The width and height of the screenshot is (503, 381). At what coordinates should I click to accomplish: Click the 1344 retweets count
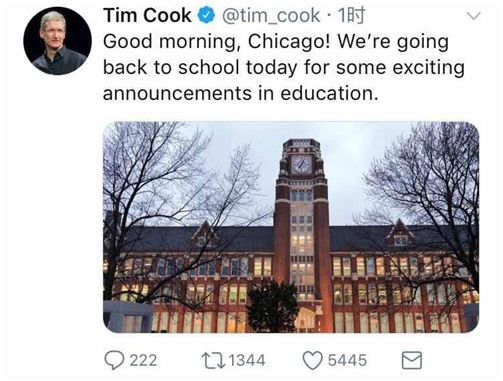pos(247,361)
